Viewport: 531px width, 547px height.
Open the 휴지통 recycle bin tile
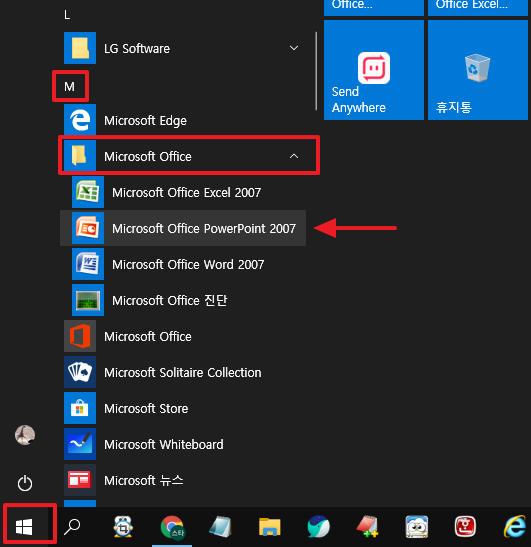pyautogui.click(x=478, y=70)
